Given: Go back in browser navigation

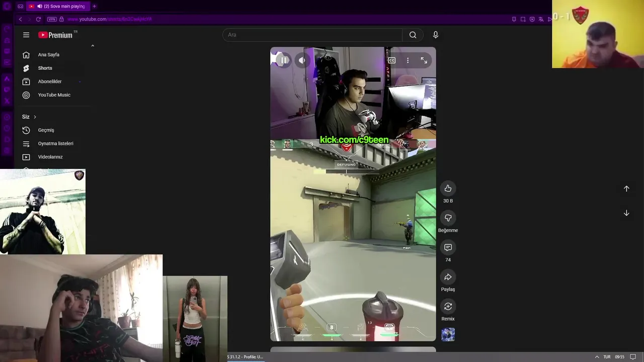Looking at the screenshot, I should (x=20, y=19).
